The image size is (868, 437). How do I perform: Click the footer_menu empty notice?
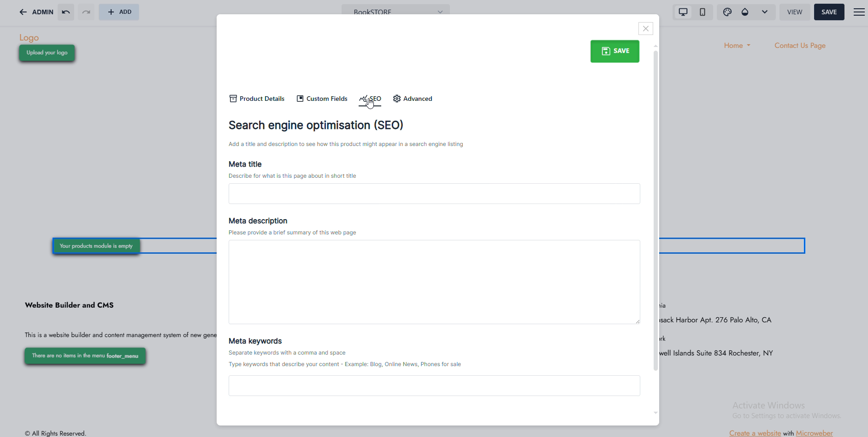click(85, 355)
